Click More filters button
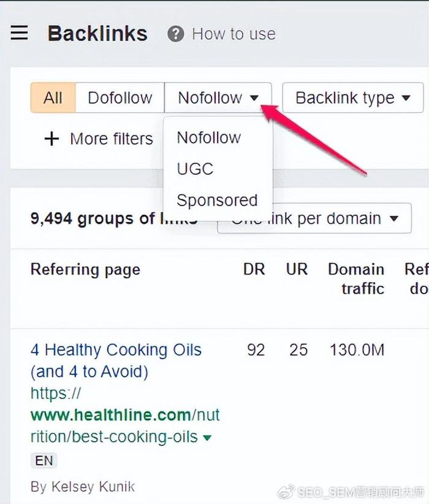The height and width of the screenshot is (504, 429). coord(98,139)
